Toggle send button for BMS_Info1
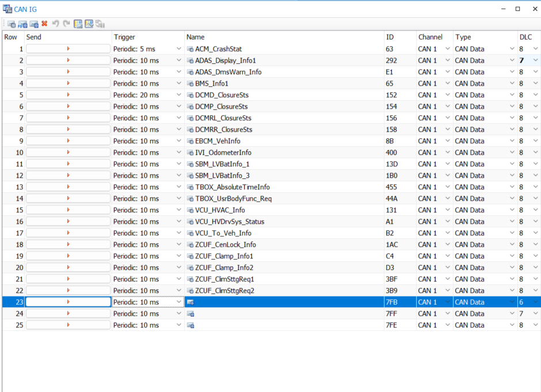This screenshot has width=541, height=392. coord(68,83)
